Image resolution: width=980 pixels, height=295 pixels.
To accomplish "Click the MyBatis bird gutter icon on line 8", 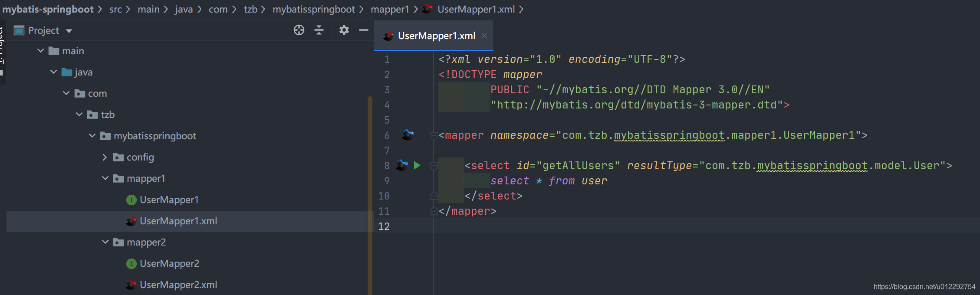I will point(402,165).
